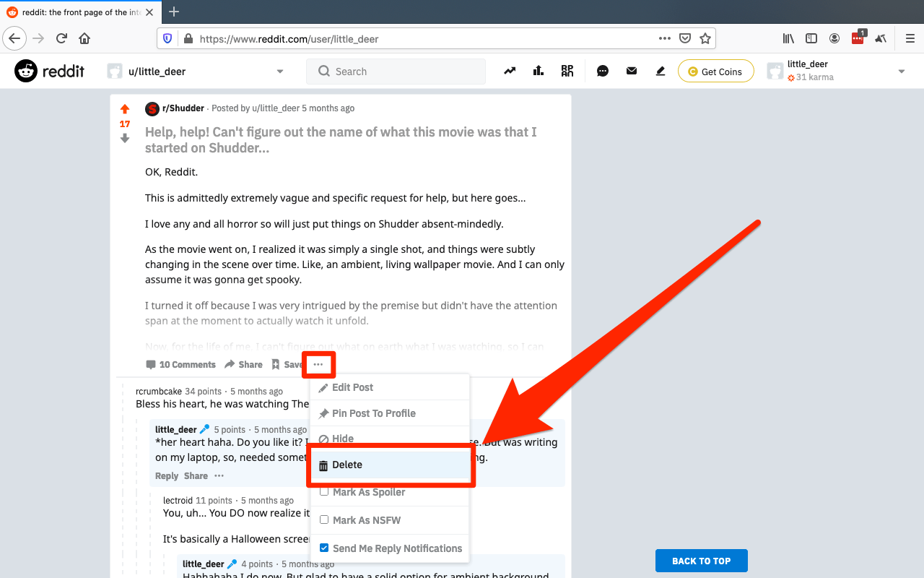Toggle the Firefox sidebar icon
The height and width of the screenshot is (578, 924).
(811, 38)
